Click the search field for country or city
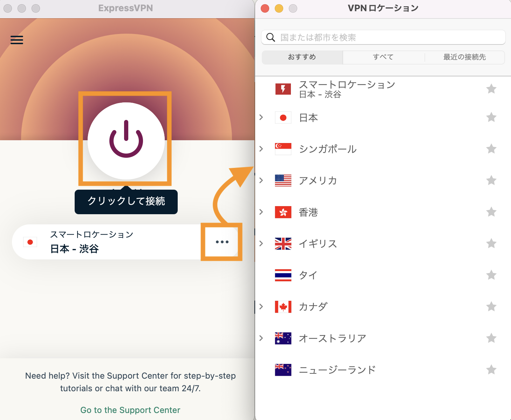Image resolution: width=511 pixels, height=420 pixels. [x=383, y=37]
